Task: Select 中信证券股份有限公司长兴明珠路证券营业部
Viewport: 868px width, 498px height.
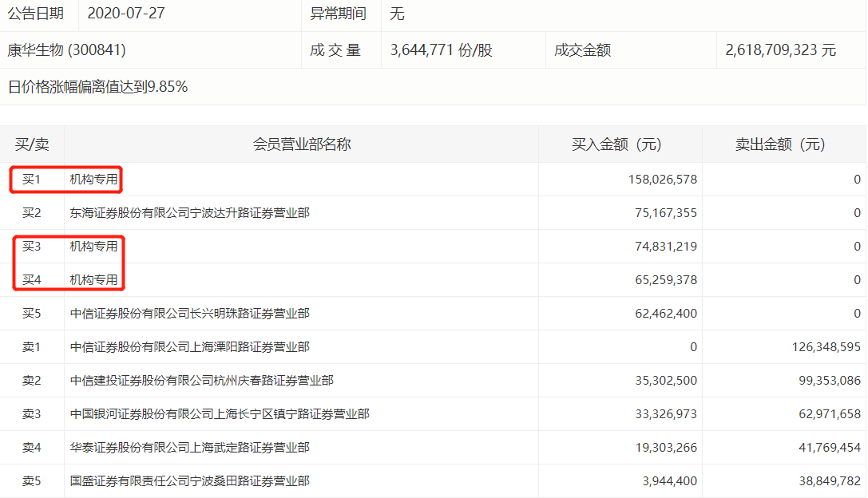Action: coord(190,314)
